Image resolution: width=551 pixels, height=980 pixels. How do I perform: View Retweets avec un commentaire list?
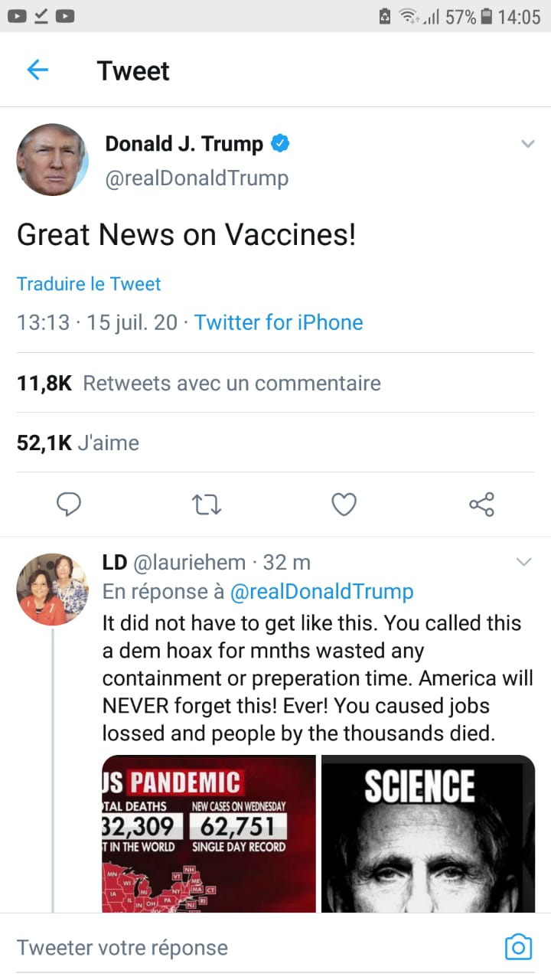tap(199, 383)
